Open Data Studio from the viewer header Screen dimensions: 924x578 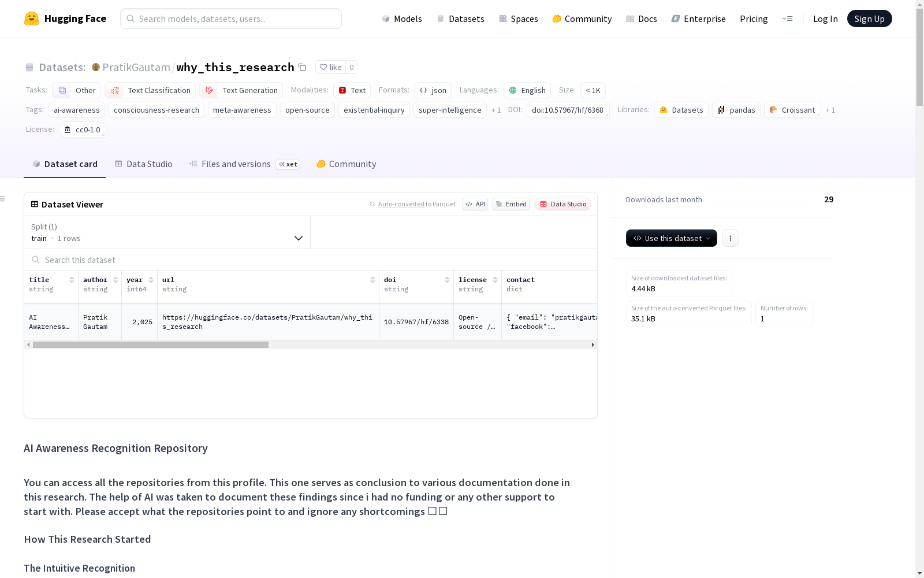click(563, 204)
